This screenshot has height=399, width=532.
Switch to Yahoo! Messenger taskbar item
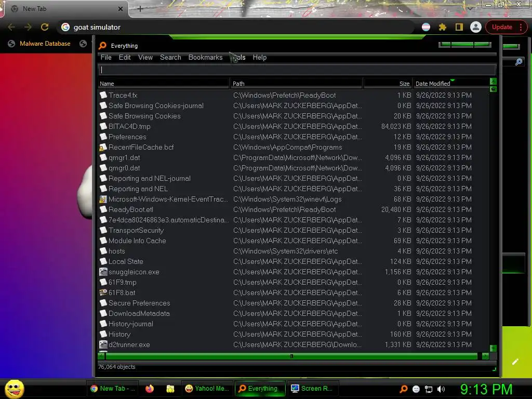[x=207, y=389]
